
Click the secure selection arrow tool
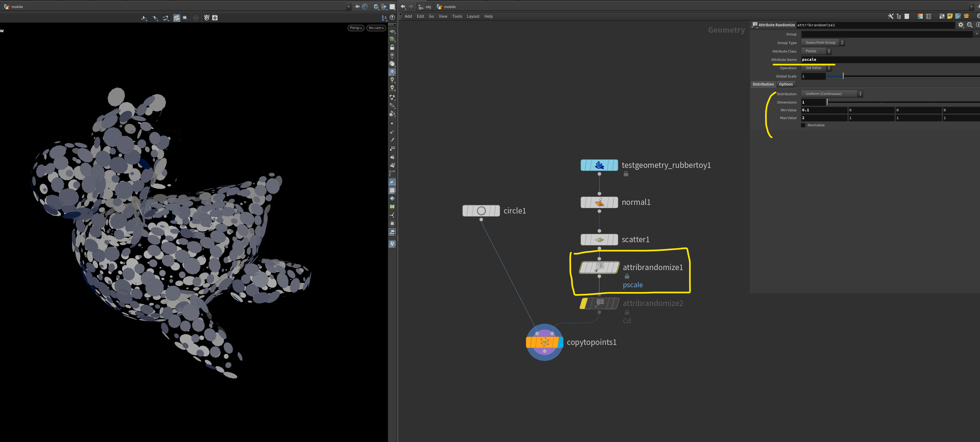(x=155, y=18)
